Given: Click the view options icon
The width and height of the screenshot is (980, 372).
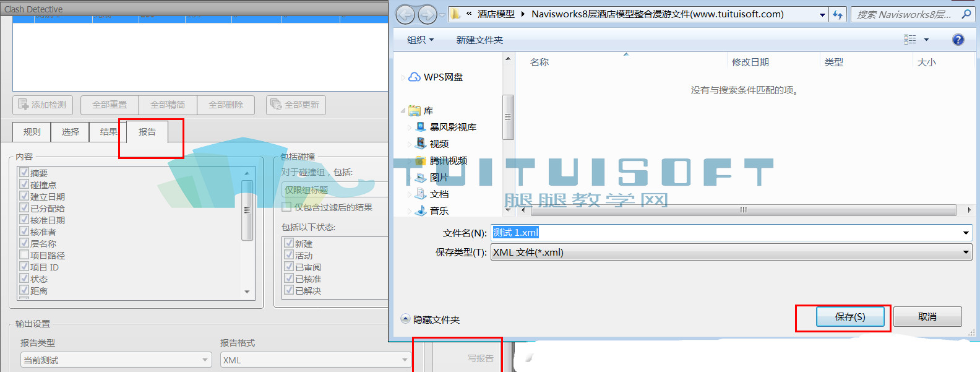Looking at the screenshot, I should tap(909, 40).
